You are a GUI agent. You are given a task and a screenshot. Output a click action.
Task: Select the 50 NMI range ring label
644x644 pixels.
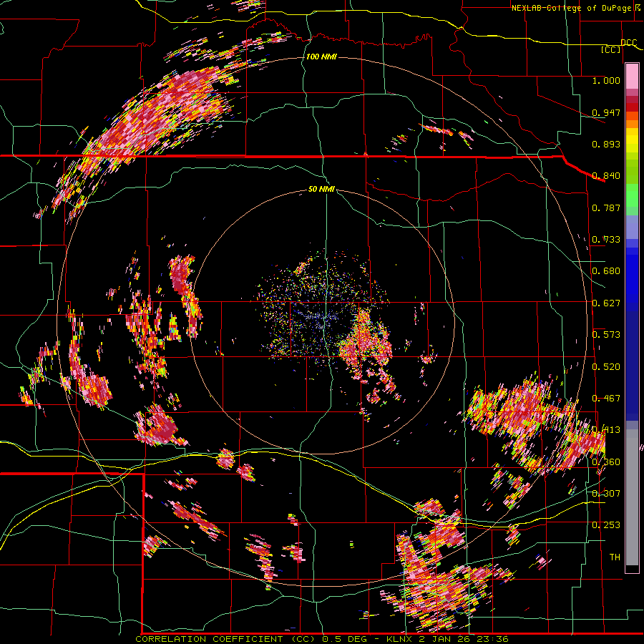pyautogui.click(x=321, y=190)
